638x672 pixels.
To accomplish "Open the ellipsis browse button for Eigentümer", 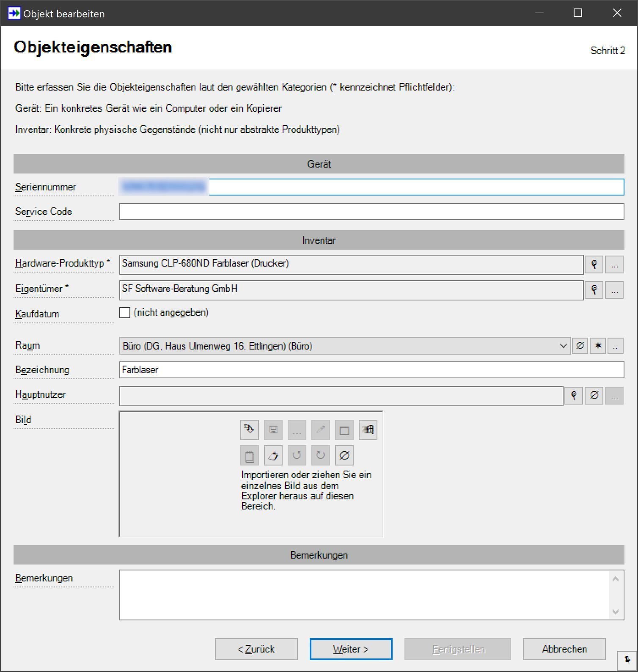I will pyautogui.click(x=614, y=290).
